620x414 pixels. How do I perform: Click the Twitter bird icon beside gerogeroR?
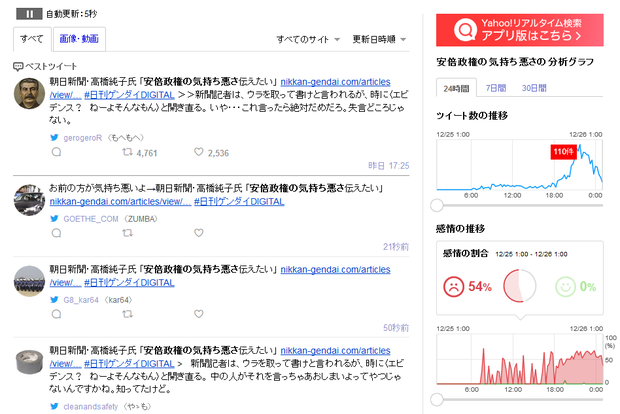coord(55,138)
